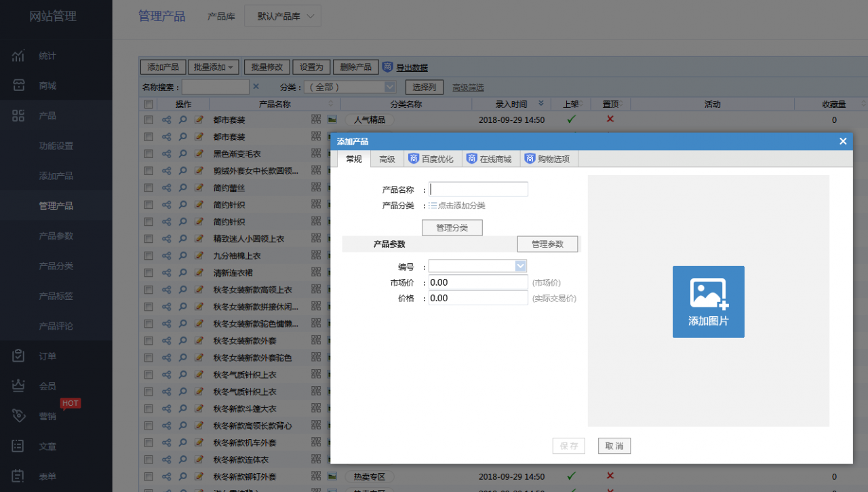Screen dimensions: 868x492
Task: Click edit pencil for 秋冬女装新款高领上衣
Action: click(199, 289)
